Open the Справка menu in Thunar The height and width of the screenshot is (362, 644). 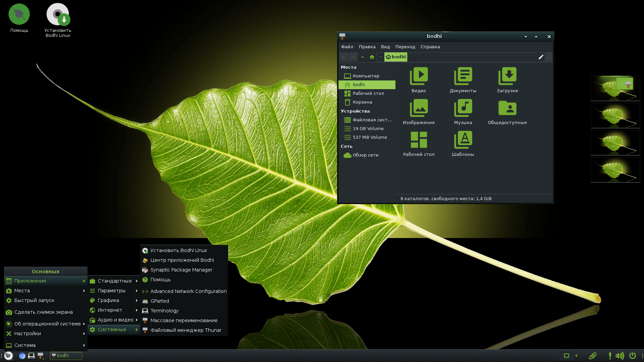click(x=430, y=47)
